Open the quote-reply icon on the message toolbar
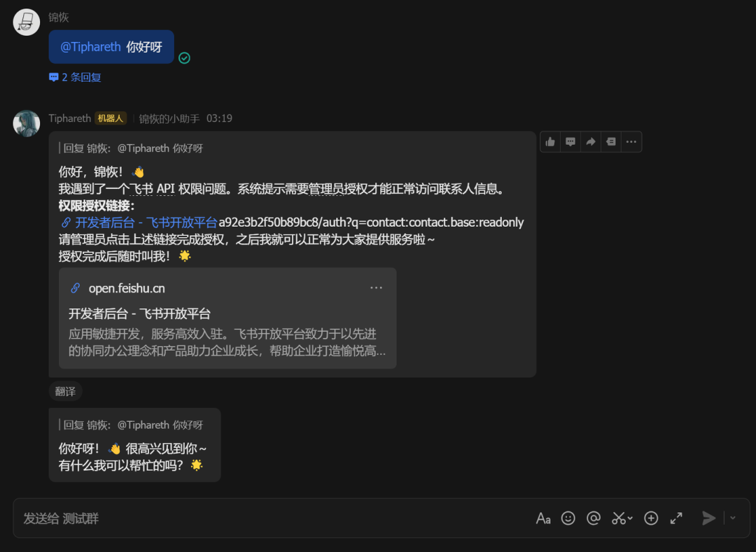 coord(611,141)
